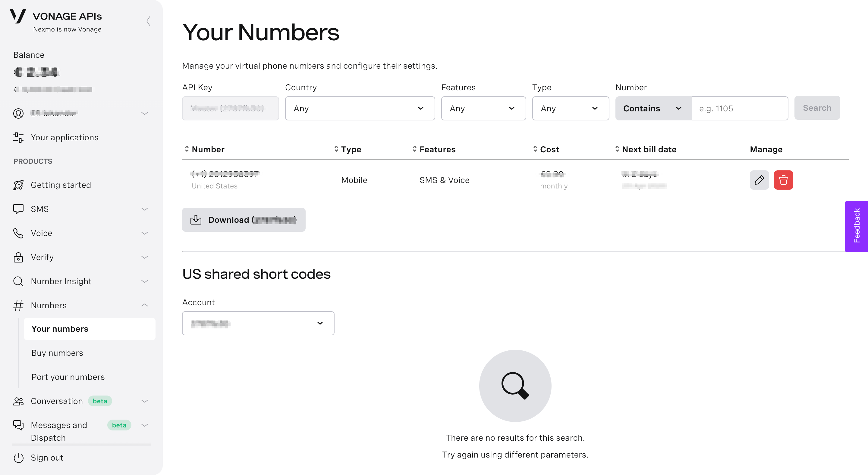Toggle the sidebar collapse arrow
Screen dimensions: 868x475
(149, 21)
